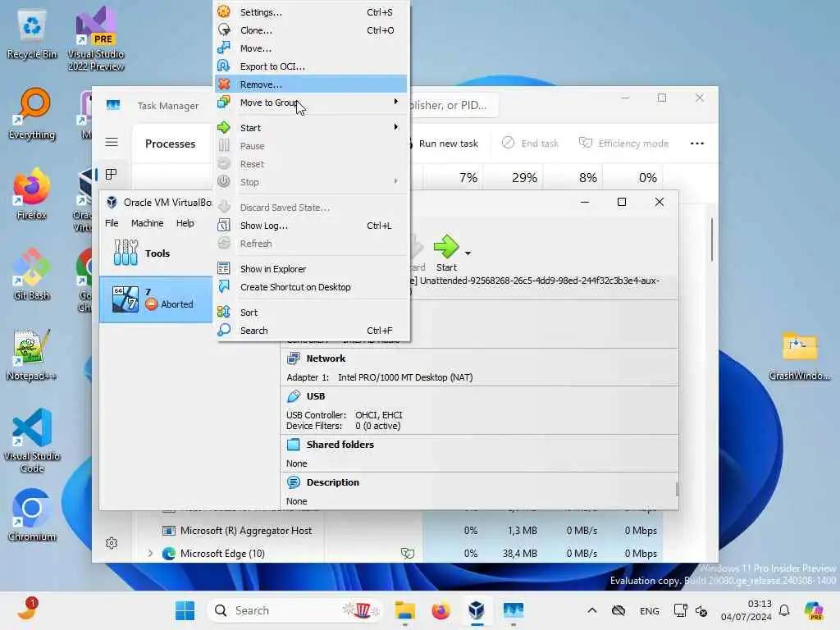Image resolution: width=840 pixels, height=630 pixels.
Task: Open VirtualBox Help menu
Action: (x=185, y=223)
